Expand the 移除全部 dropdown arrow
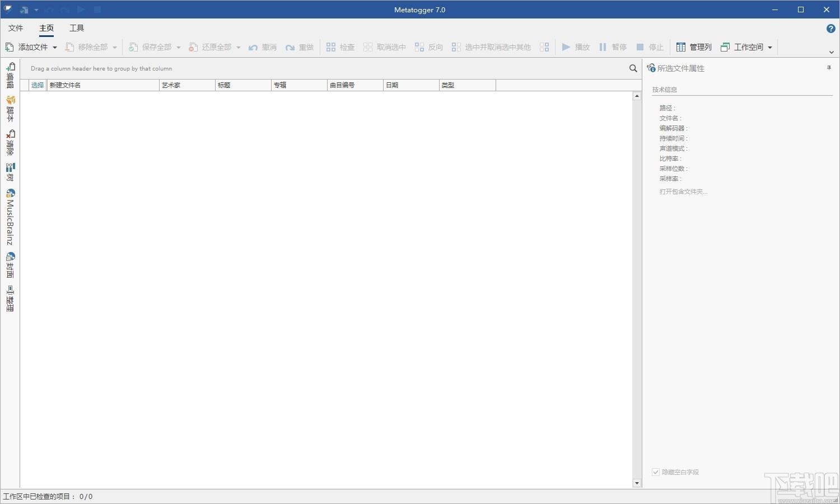Viewport: 840px width, 504px height. (115, 47)
